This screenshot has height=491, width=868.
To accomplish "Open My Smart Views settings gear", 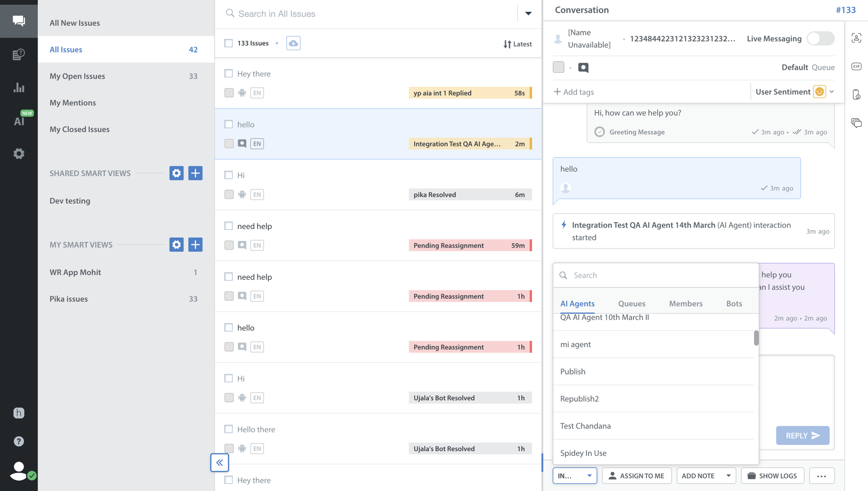I will (x=176, y=244).
